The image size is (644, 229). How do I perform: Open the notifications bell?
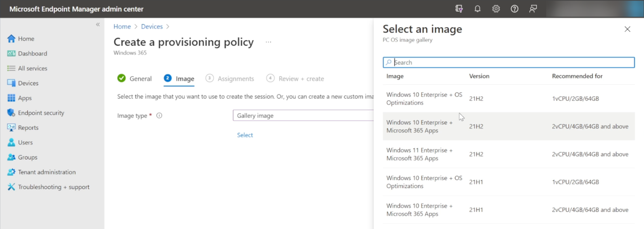[477, 9]
